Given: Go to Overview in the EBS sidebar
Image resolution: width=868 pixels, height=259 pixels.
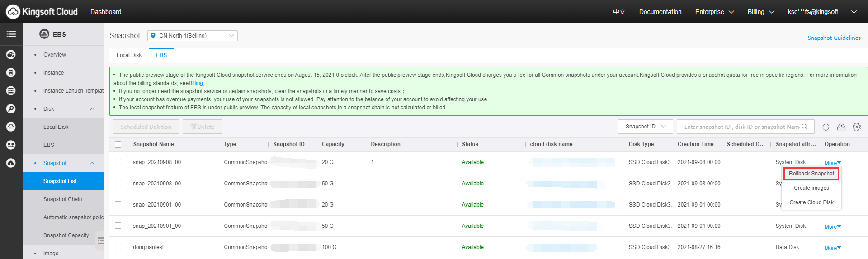Looking at the screenshot, I should click(x=55, y=55).
